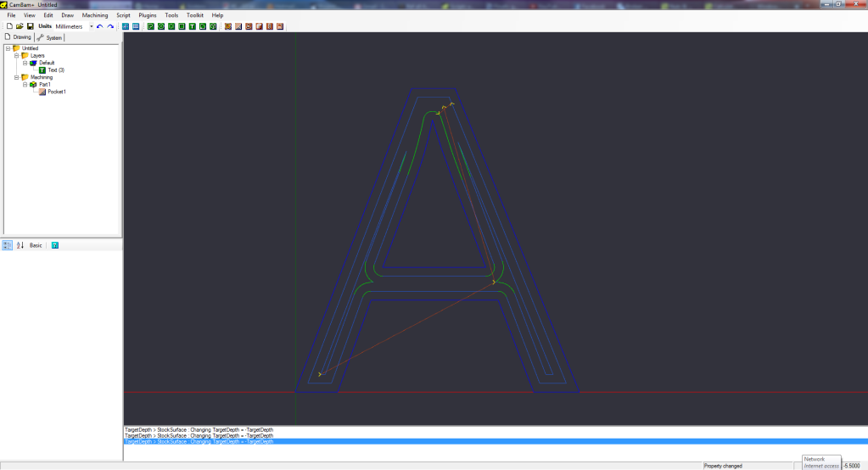Toggle the show grid icon
This screenshot has height=470, width=868.
136,26
